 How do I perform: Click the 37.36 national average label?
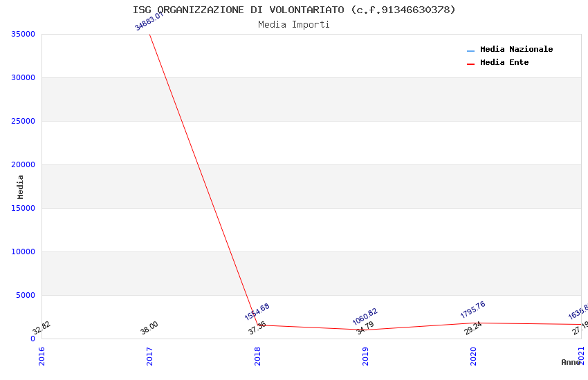pos(257,328)
